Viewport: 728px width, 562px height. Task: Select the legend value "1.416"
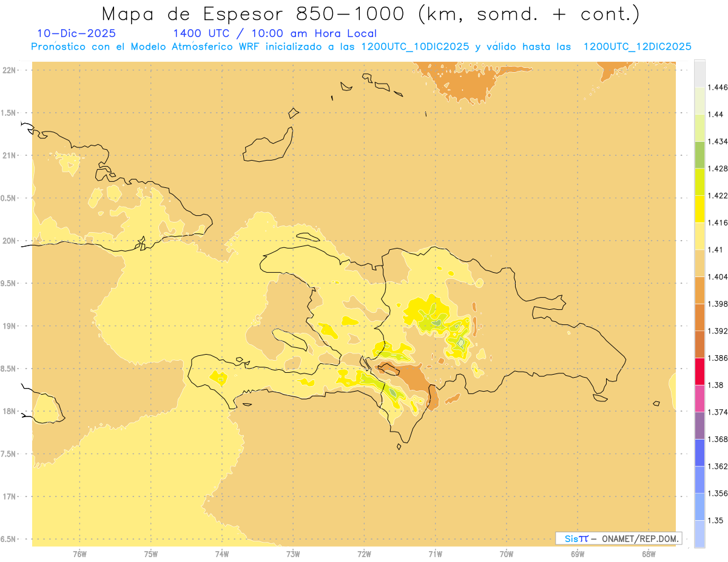pos(718,222)
